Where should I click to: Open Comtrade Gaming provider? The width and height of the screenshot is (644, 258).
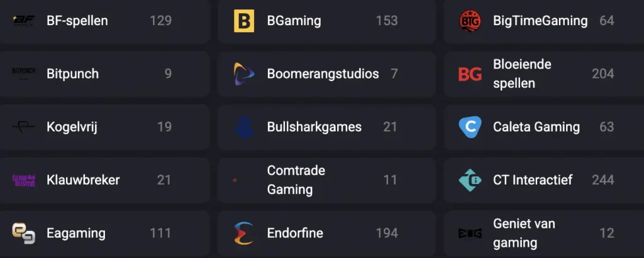[296, 180]
